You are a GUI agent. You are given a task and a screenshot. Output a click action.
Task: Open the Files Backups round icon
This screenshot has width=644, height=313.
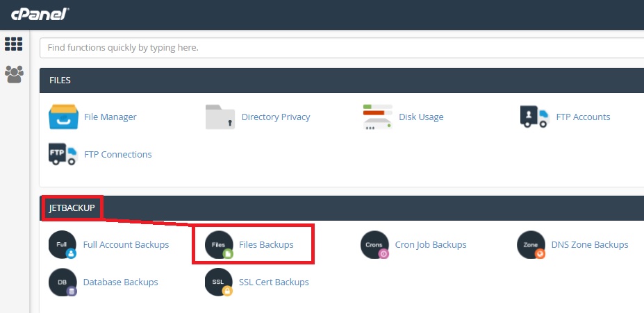click(219, 244)
